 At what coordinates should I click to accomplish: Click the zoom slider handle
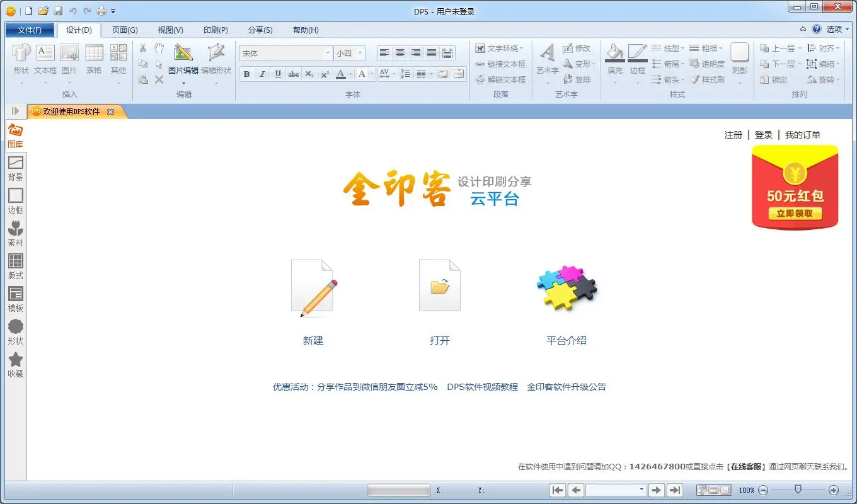coord(798,489)
